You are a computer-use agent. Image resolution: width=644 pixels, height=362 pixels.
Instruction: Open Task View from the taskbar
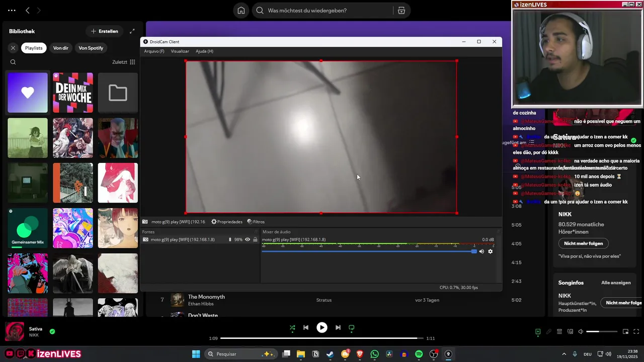(286, 354)
